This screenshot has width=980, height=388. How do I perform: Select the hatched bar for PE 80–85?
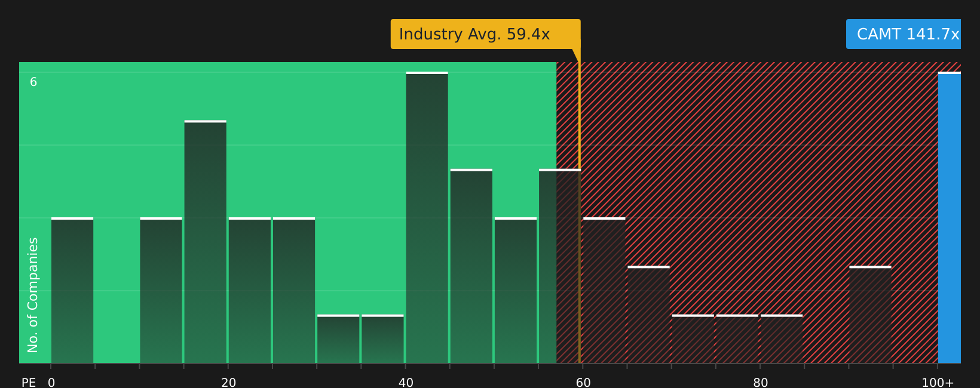[x=782, y=339]
